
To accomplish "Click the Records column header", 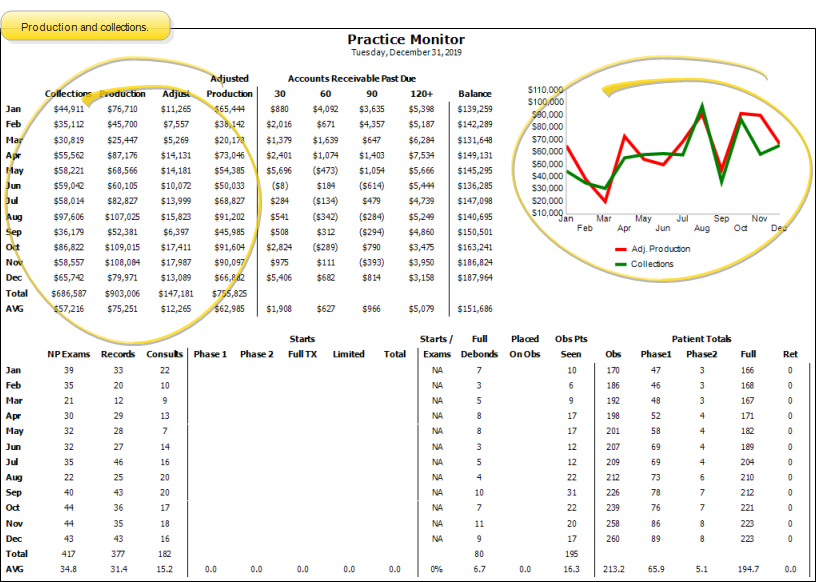I will coord(118,354).
